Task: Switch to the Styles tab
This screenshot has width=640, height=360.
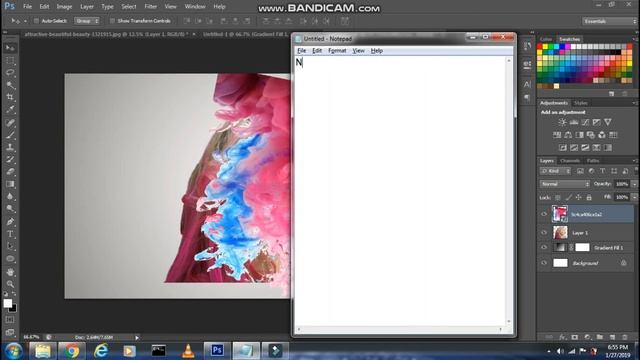Action: pos(580,103)
